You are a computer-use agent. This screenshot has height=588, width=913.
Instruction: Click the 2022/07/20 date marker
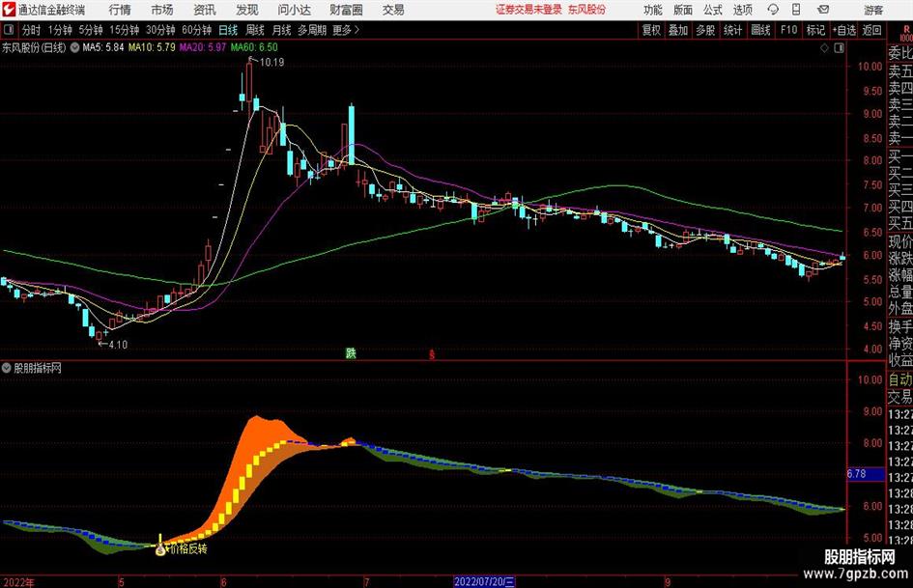(x=484, y=581)
